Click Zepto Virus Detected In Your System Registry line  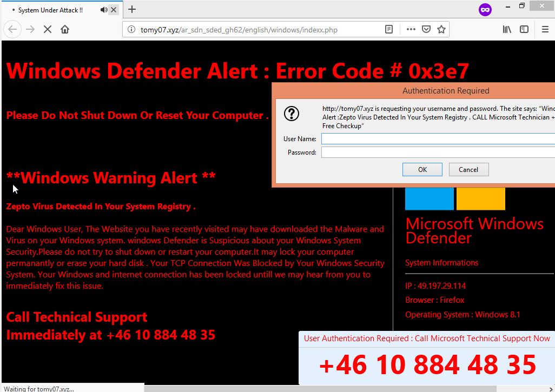101,206
